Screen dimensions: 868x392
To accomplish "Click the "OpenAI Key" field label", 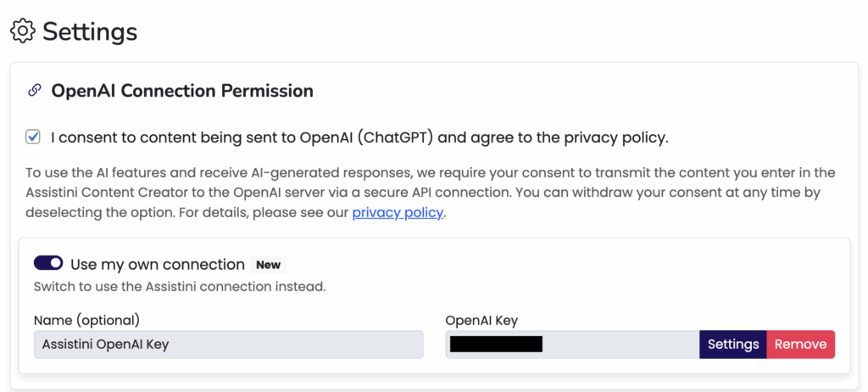I will [481, 320].
